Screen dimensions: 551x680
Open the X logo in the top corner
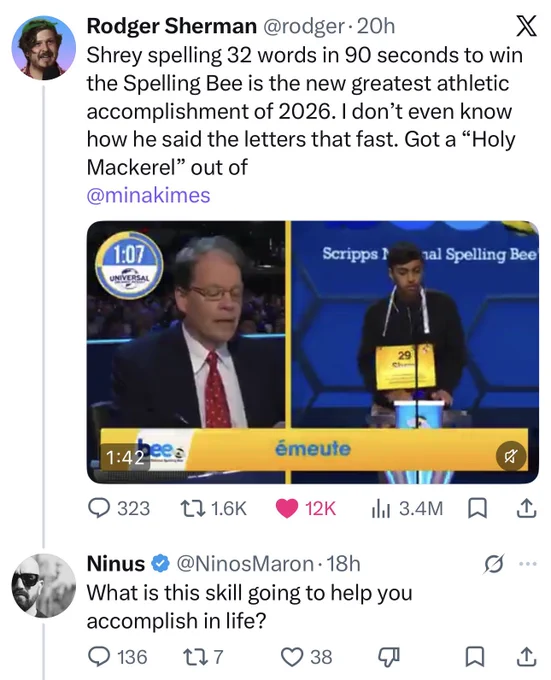[526, 26]
